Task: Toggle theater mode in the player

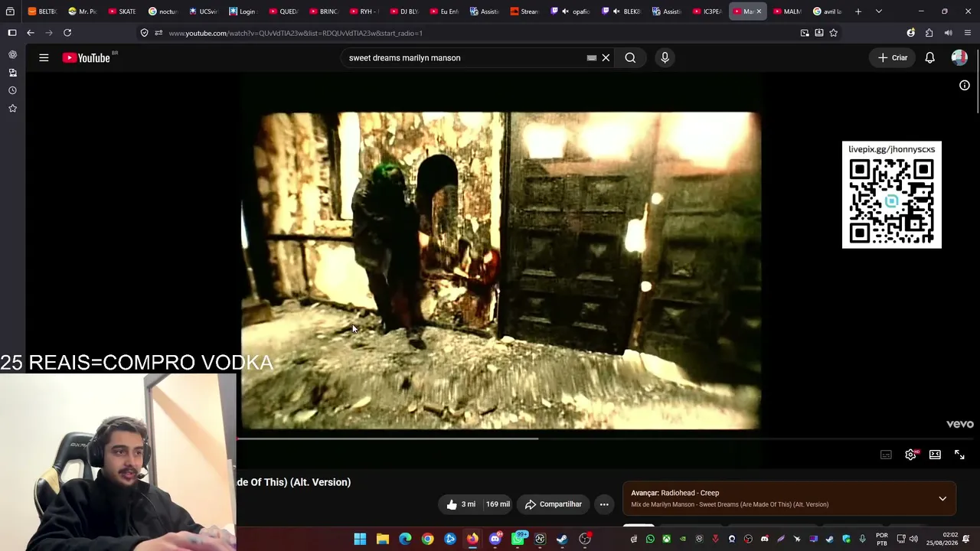Action: [935, 455]
